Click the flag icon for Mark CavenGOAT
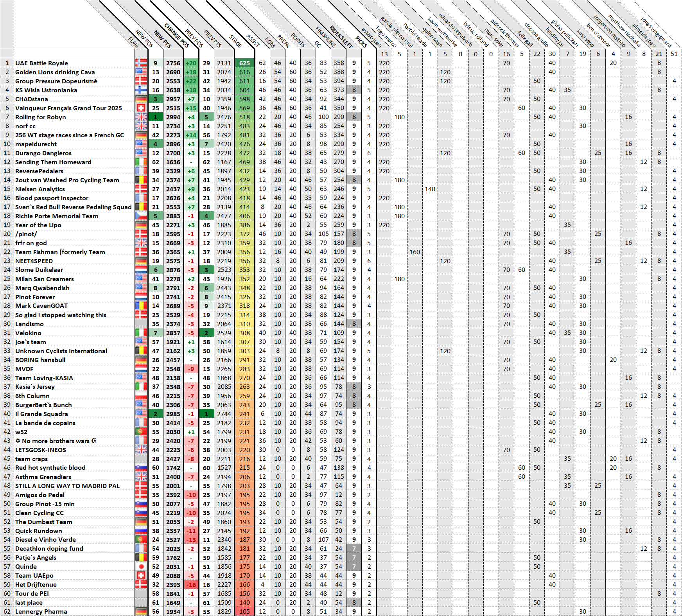 pos(141,306)
